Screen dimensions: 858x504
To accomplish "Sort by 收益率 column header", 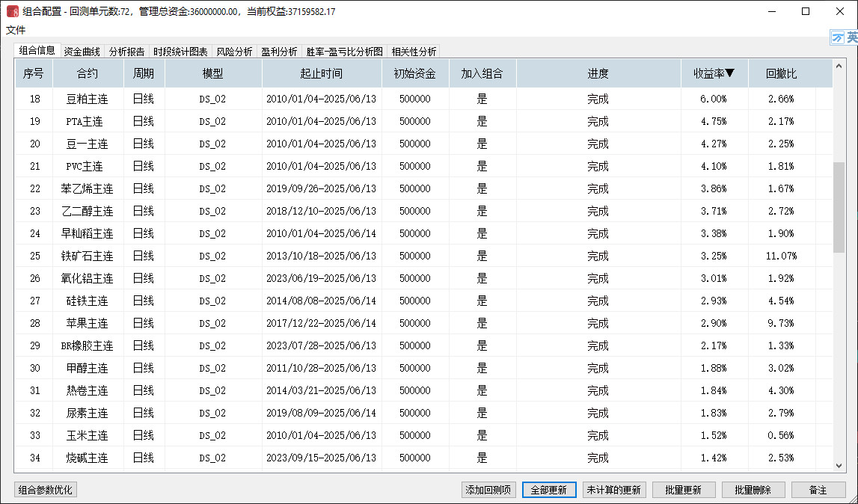I will click(x=714, y=74).
